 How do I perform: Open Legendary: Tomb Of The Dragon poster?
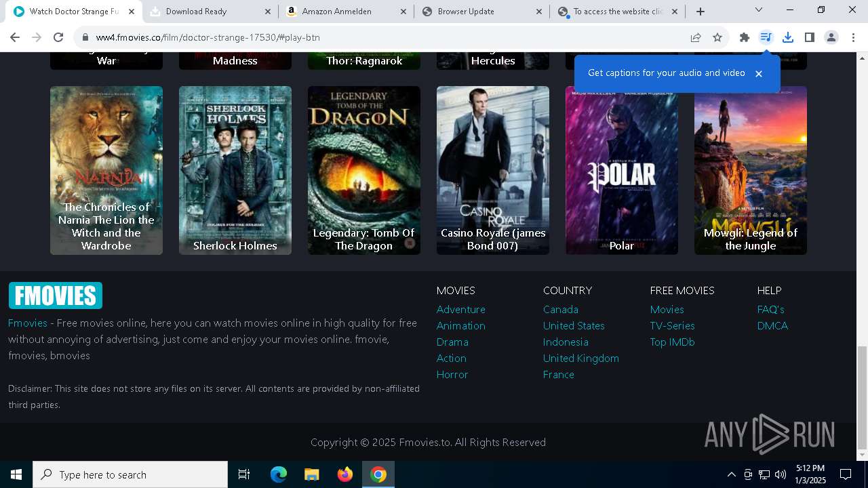pos(364,170)
